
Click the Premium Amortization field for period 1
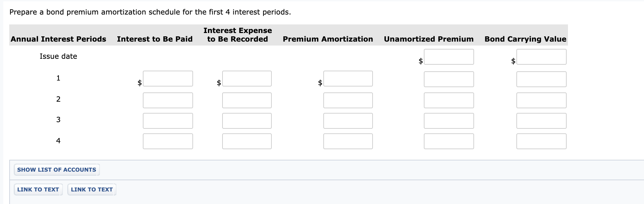point(348,79)
